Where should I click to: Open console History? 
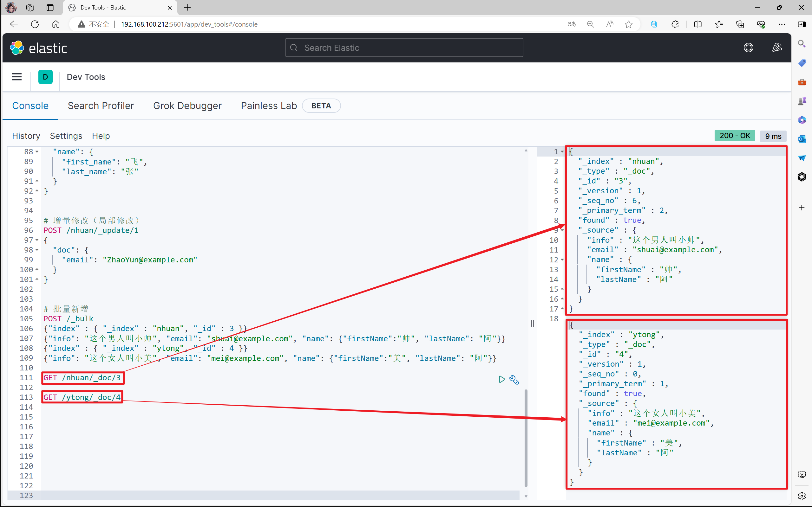(26, 136)
